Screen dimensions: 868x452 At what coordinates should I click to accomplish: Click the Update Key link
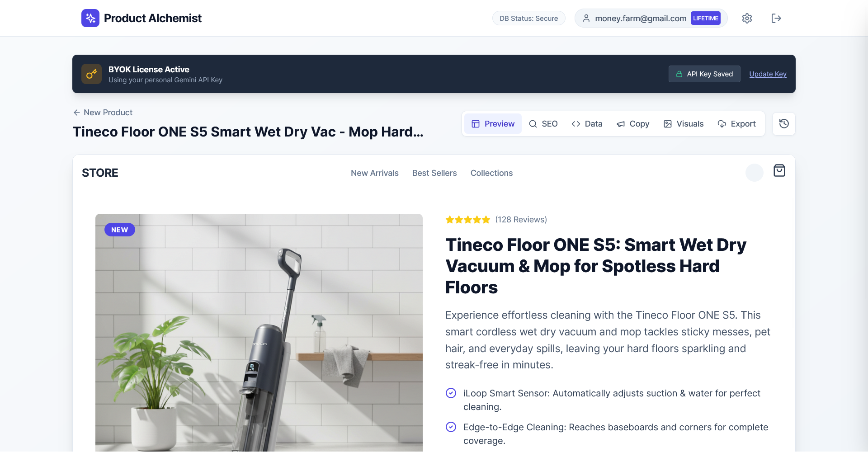(x=768, y=74)
